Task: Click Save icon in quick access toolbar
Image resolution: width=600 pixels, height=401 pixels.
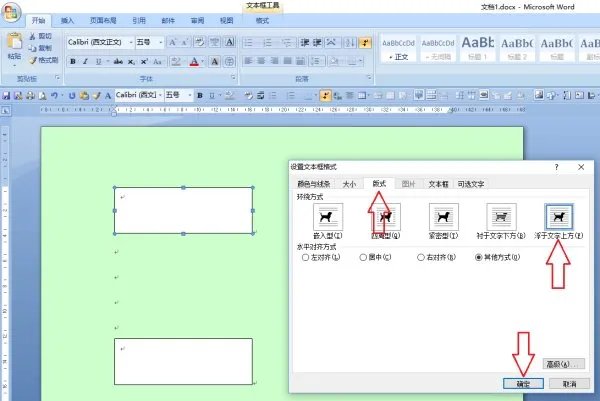Action: [6, 95]
